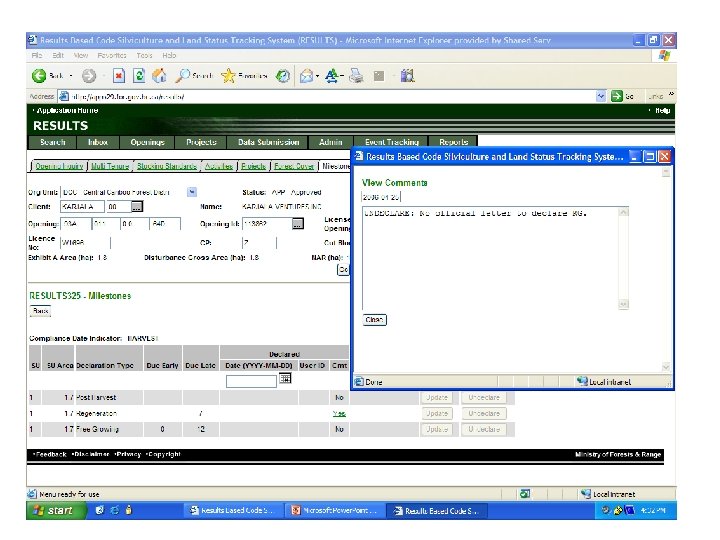Screen dimensions: 720x540
Task: Go to browser Home icon
Action: 159,76
